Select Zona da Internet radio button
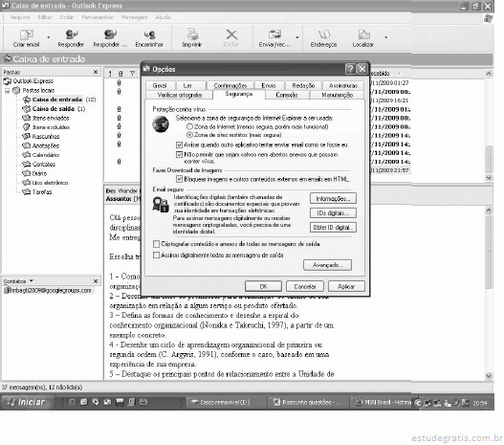This screenshot has height=445, width=504. point(189,126)
